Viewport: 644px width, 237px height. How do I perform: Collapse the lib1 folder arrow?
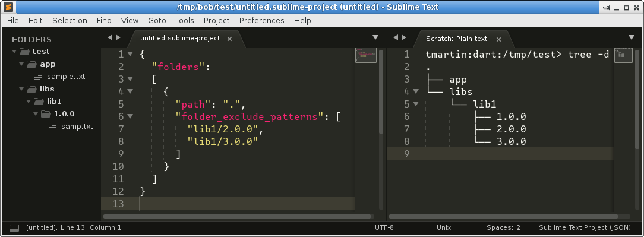click(29, 101)
